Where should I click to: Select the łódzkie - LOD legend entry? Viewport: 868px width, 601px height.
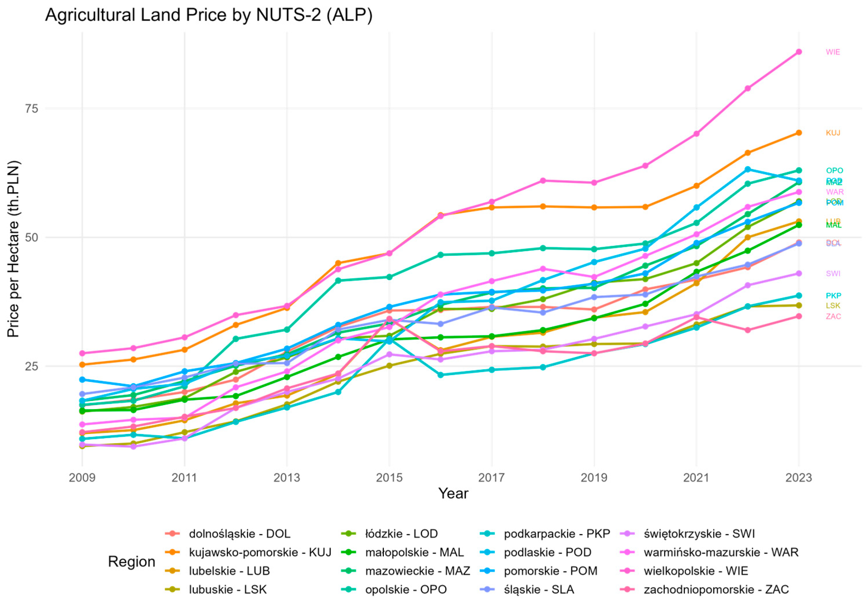[401, 534]
